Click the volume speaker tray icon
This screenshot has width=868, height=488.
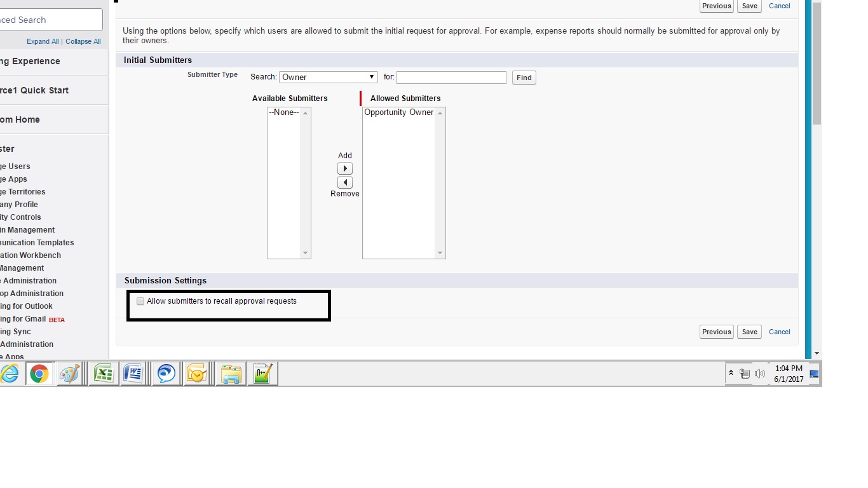click(x=760, y=374)
